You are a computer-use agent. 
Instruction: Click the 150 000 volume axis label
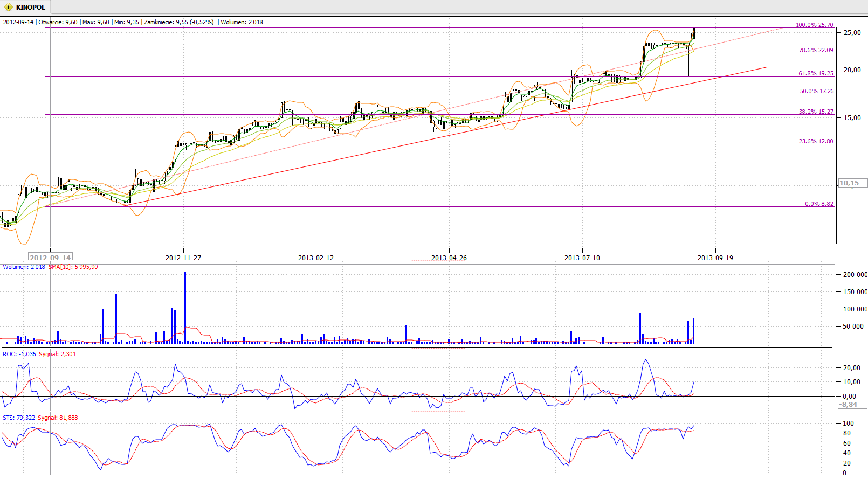[856, 292]
